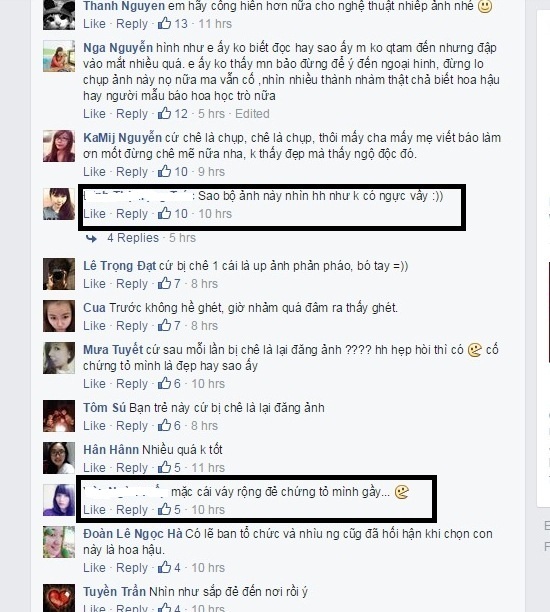
Task: Open the 11 hrs timestamp on Thanh Nguyen's comment
Action: point(215,23)
